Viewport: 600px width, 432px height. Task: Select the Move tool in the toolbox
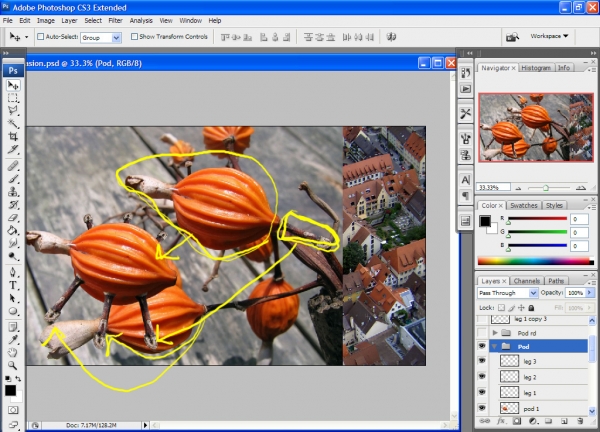tap(13, 85)
